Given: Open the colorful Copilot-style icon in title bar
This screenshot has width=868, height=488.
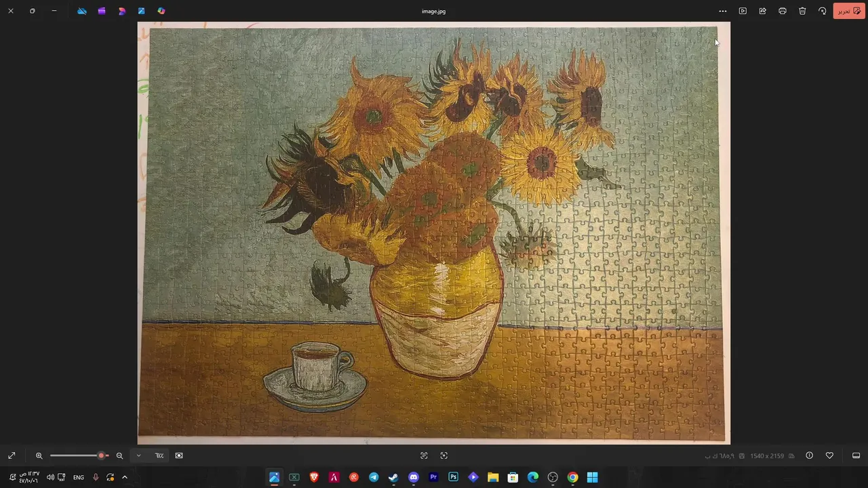Looking at the screenshot, I should (x=161, y=11).
